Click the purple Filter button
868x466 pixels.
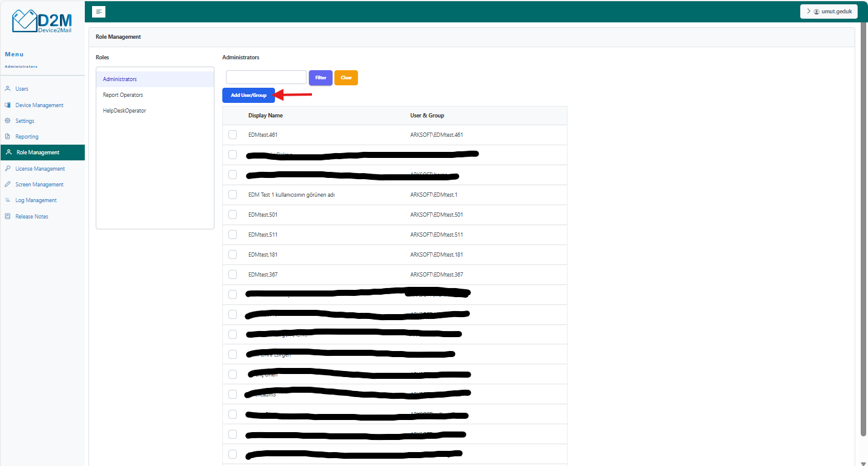coord(320,77)
